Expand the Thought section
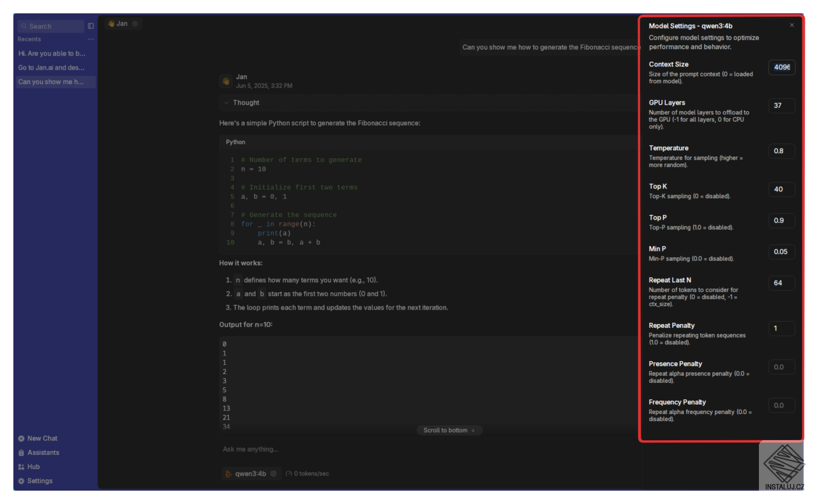 coord(241,103)
